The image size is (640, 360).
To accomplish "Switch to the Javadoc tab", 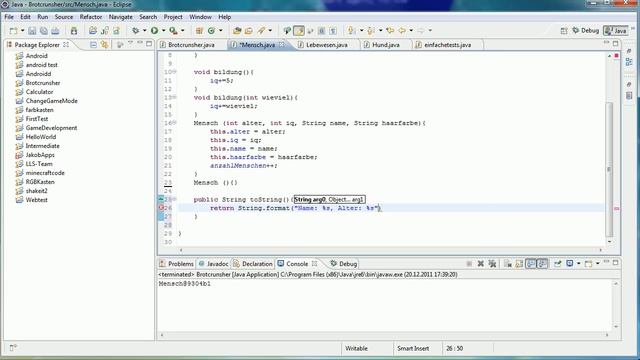I will pyautogui.click(x=213, y=264).
